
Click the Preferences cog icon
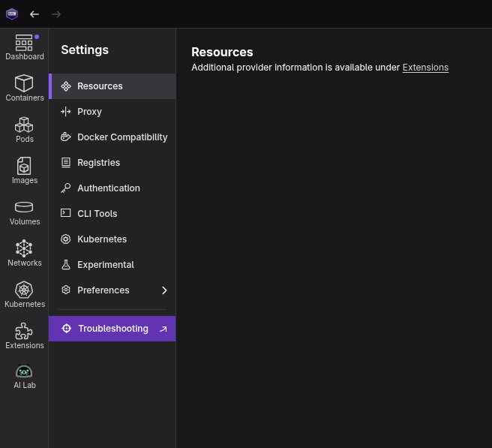tap(66, 290)
